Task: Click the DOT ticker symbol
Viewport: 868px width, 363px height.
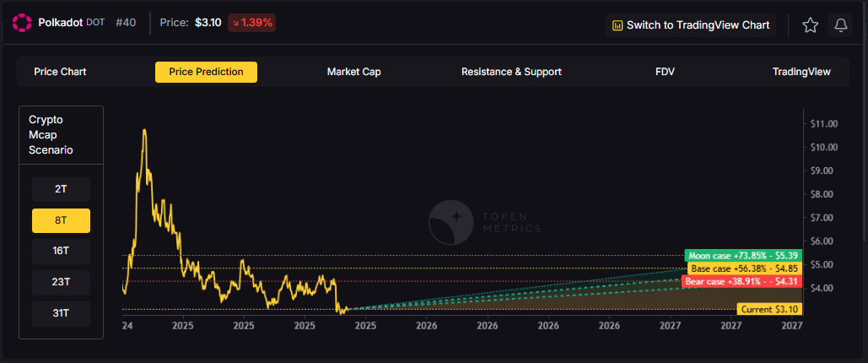Action: [96, 24]
